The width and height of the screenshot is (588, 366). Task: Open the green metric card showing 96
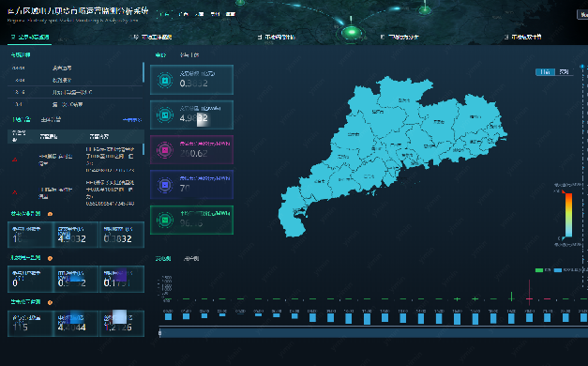pos(191,220)
